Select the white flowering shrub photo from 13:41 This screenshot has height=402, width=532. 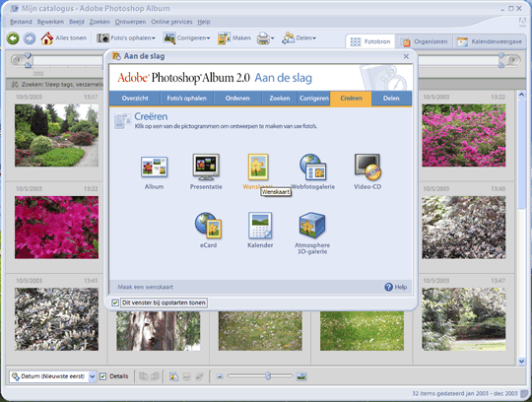point(57,319)
